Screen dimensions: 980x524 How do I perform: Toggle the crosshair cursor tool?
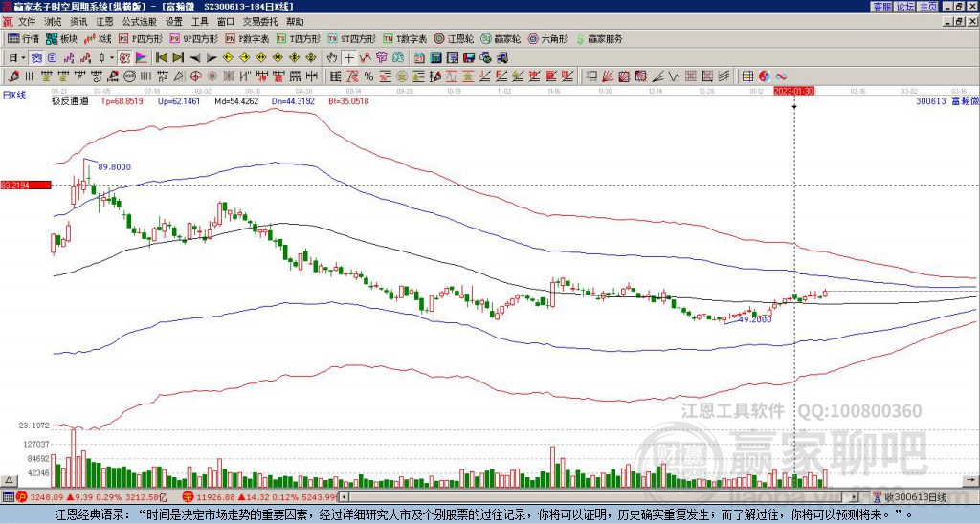(348, 57)
